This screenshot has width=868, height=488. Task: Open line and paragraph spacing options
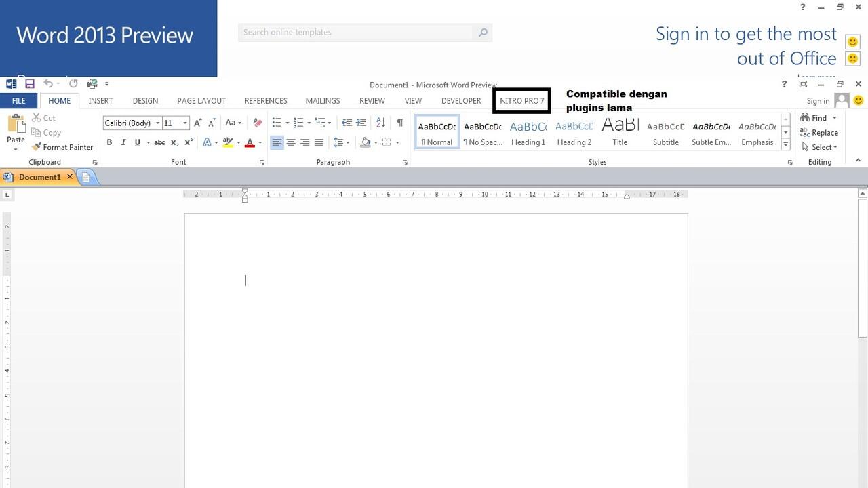[339, 142]
